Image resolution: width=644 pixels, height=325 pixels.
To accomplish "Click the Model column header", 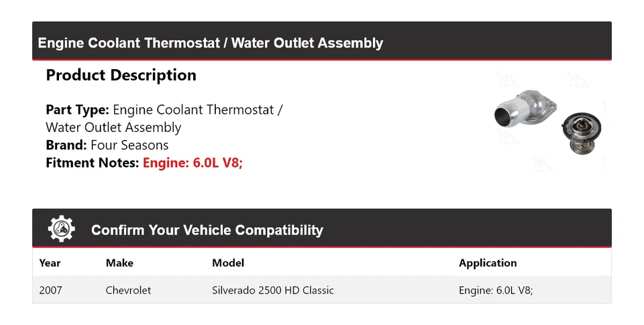I will (x=228, y=263).
